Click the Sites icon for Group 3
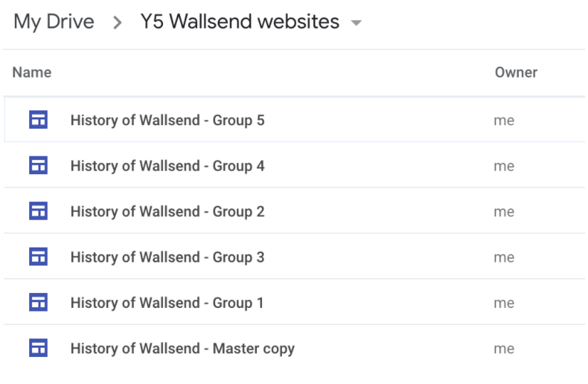The width and height of the screenshot is (588, 384). (38, 257)
